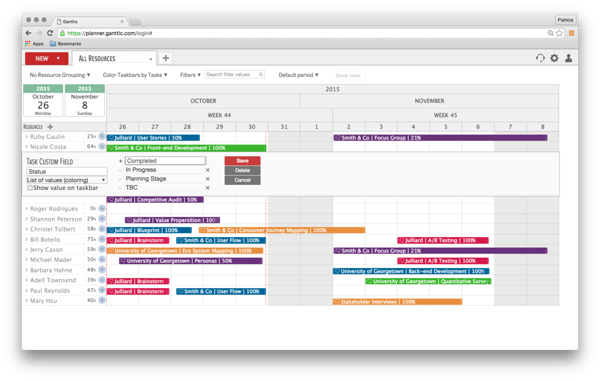600x381 pixels.
Task: Click the Patricia profile button in browser
Action: click(x=565, y=20)
